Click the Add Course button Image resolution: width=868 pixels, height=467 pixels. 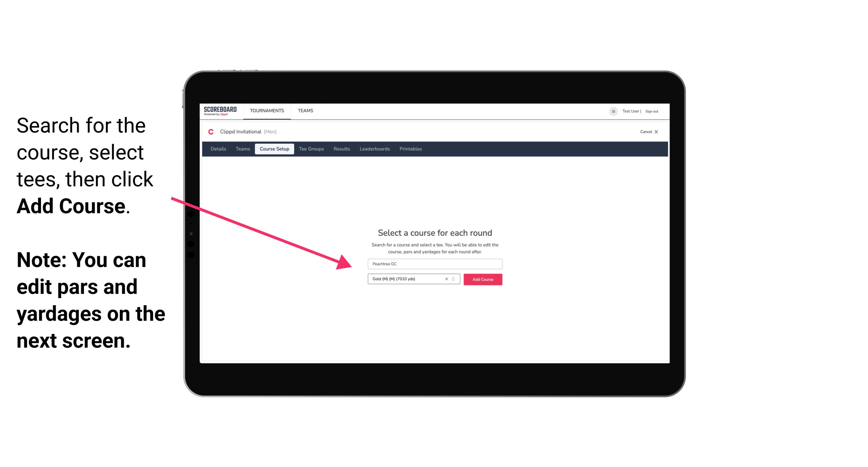click(482, 279)
